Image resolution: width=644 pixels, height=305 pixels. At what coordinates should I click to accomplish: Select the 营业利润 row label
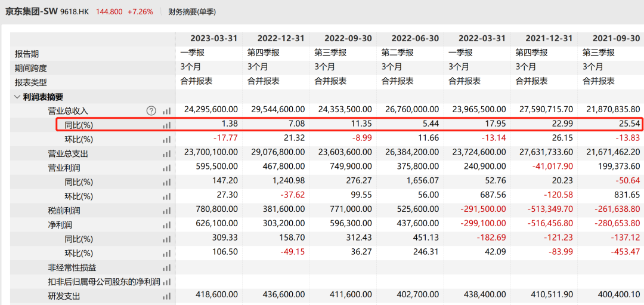coord(64,168)
